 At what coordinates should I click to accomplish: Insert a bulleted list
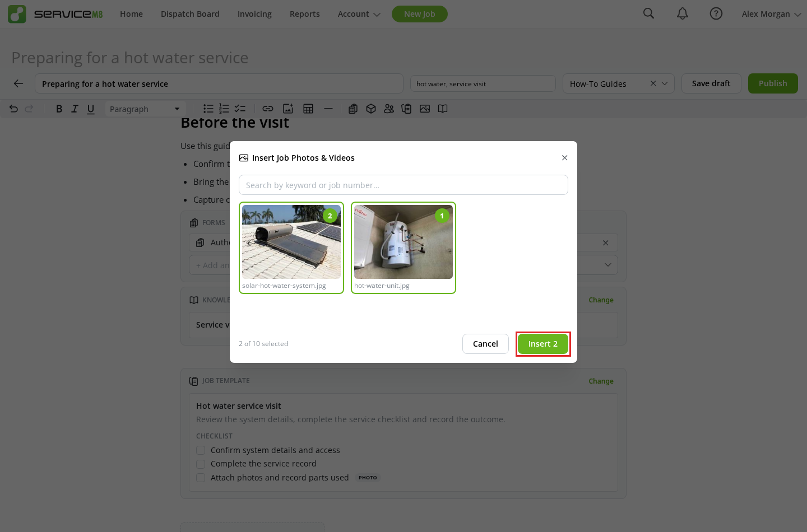point(208,109)
